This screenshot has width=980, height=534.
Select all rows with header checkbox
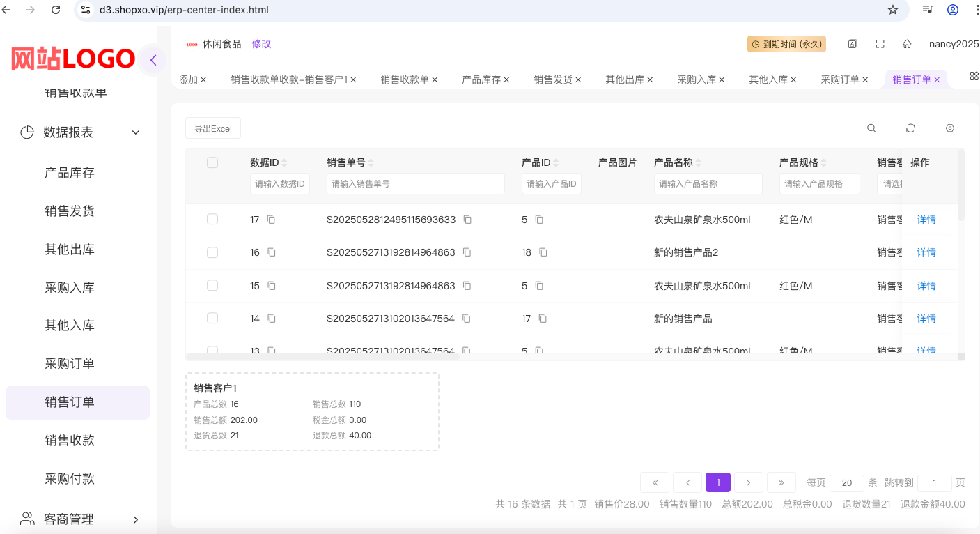click(x=212, y=162)
